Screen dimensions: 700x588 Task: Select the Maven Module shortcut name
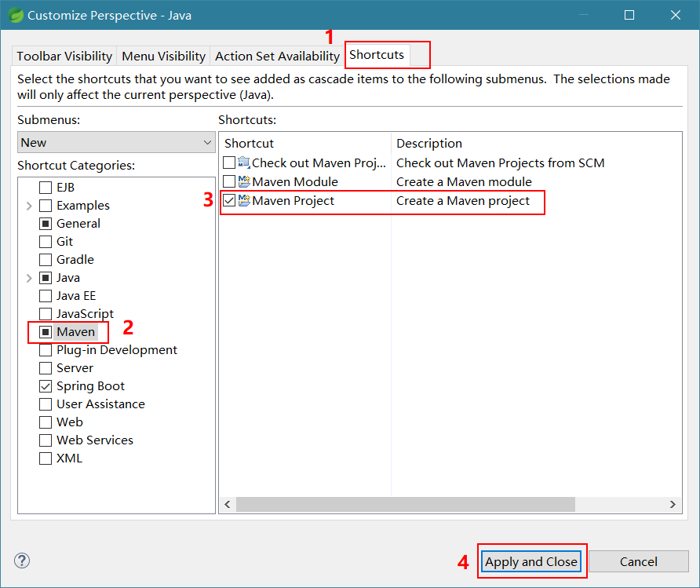(295, 181)
